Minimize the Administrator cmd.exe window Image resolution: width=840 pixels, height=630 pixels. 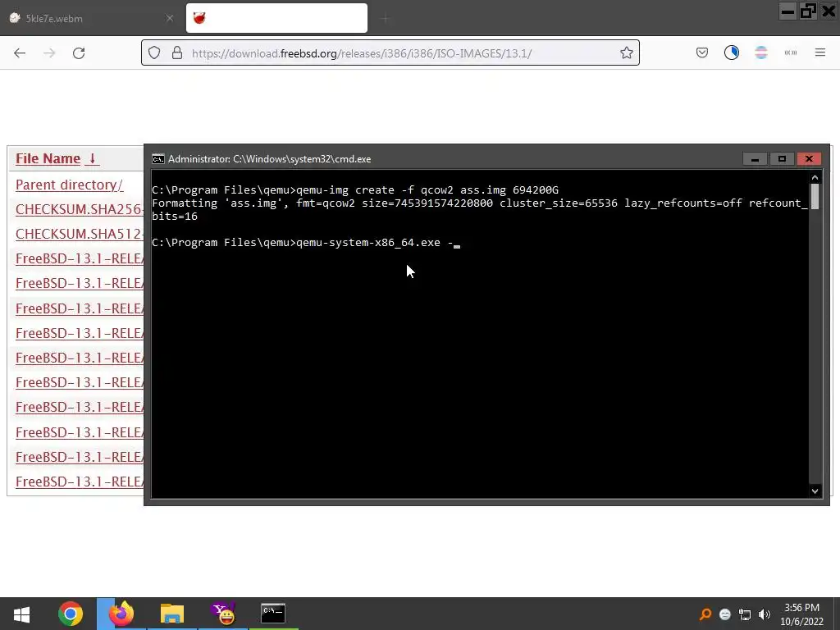(x=755, y=159)
